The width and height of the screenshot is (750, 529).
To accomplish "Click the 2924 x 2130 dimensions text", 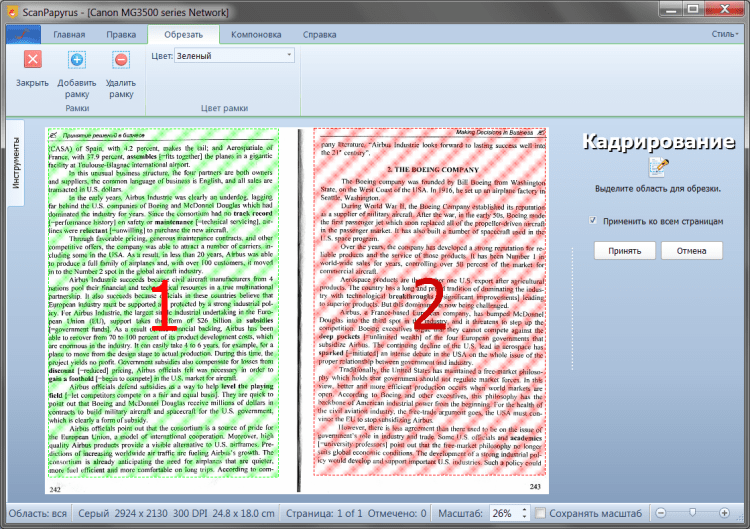I will tap(141, 513).
